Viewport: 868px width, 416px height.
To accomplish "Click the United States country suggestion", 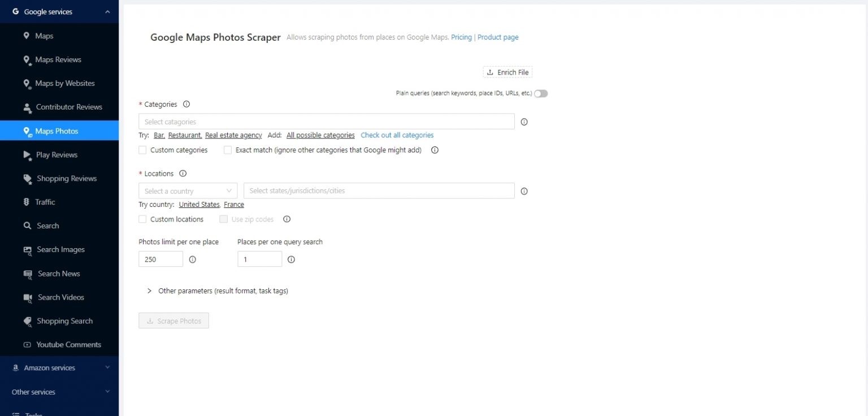I will coord(199,205).
